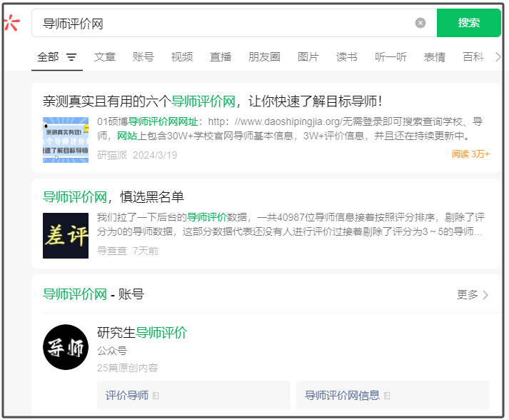Open the 导师评价网信息 account menu item

(393, 395)
